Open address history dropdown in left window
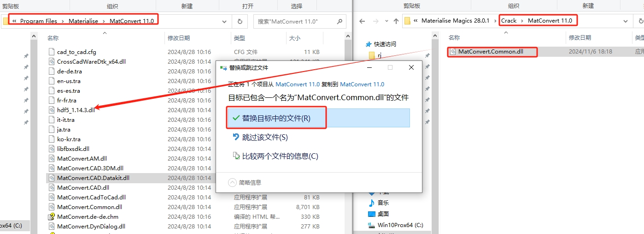 pyautogui.click(x=224, y=21)
